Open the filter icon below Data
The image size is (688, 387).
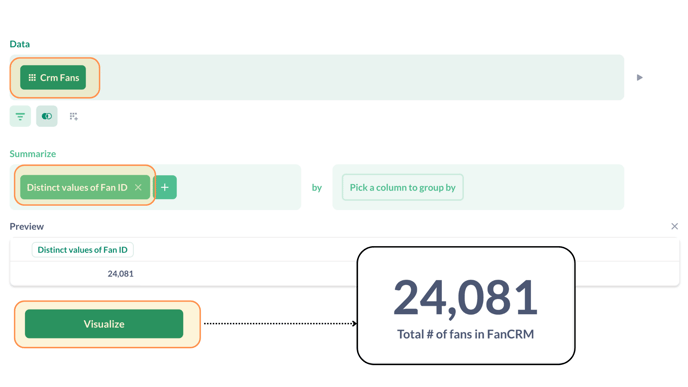click(x=20, y=116)
